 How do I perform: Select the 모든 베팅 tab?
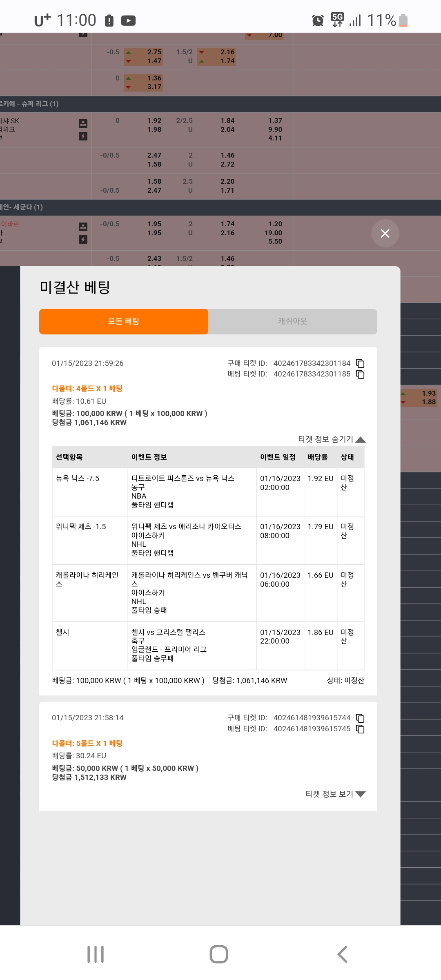[124, 321]
